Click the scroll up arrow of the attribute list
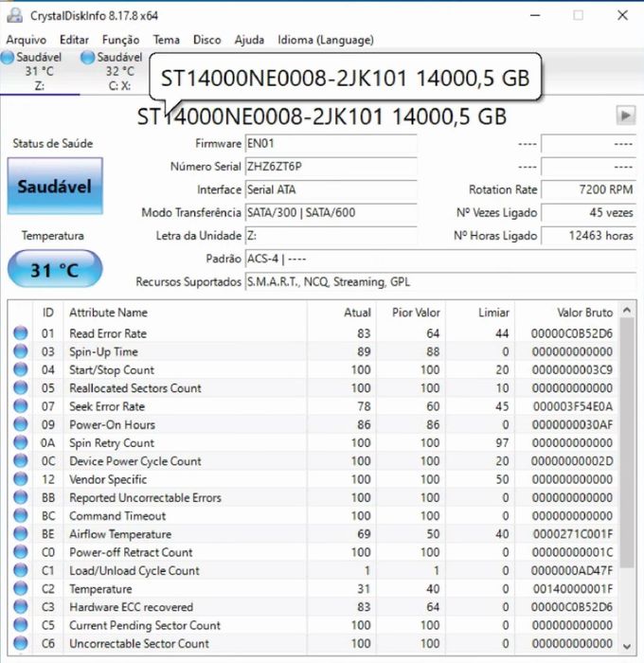The image size is (644, 663). click(x=627, y=311)
